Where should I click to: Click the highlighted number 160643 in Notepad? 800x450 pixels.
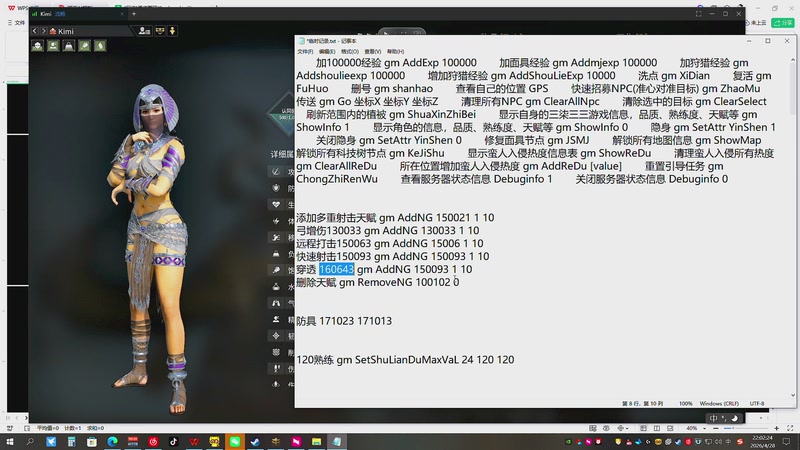[x=336, y=269]
